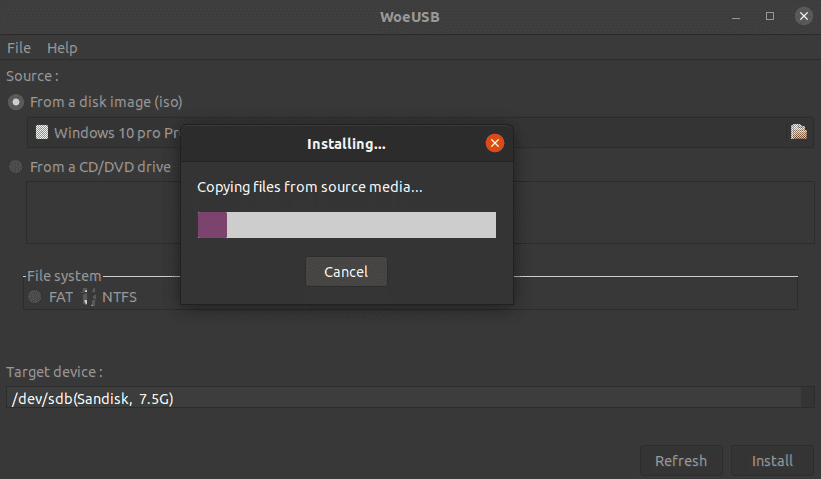Select 'From a disk image (iso)' radio button
The width and height of the screenshot is (821, 479).
[16, 102]
